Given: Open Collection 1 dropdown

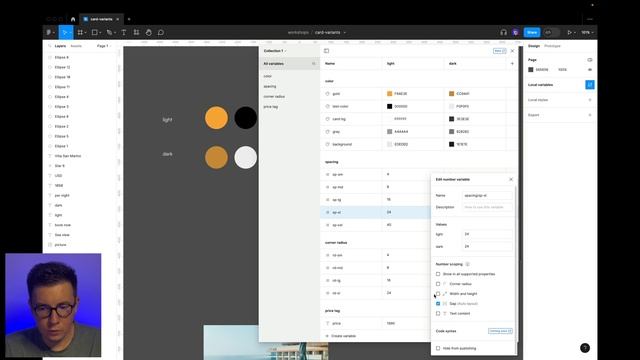Looking at the screenshot, I should 275,51.
